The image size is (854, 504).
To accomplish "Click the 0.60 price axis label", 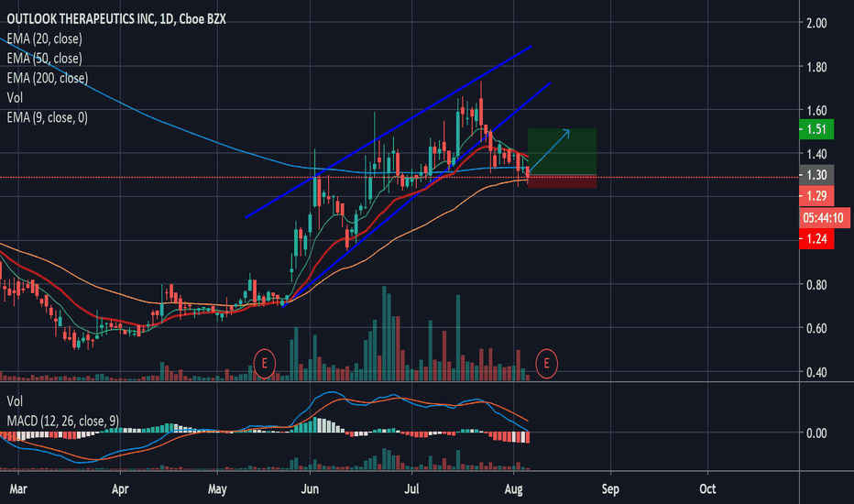I will click(816, 329).
